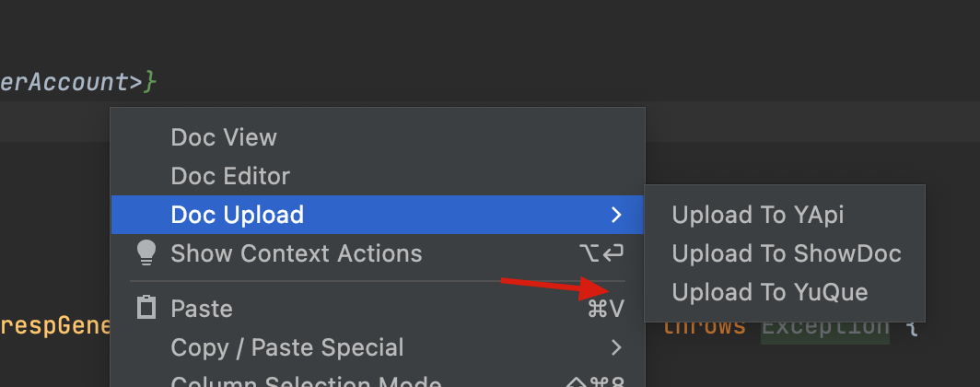Click the opening brace after Exception
The width and height of the screenshot is (980, 387).
click(x=912, y=327)
